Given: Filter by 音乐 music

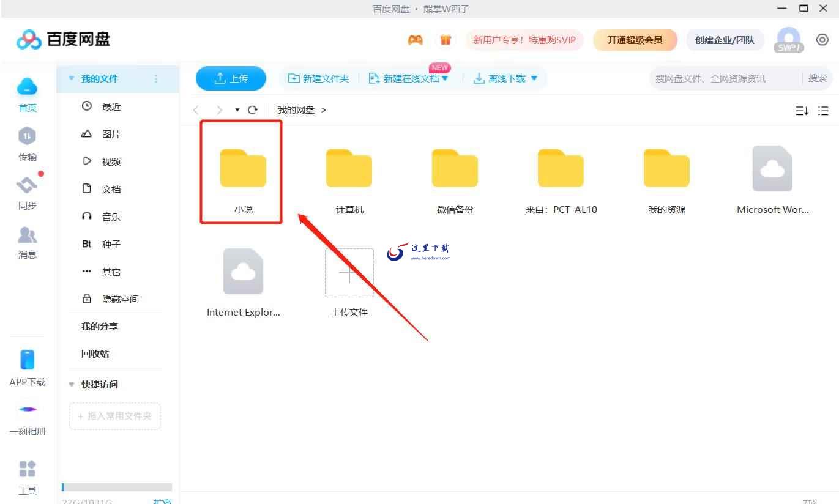Looking at the screenshot, I should [x=110, y=217].
